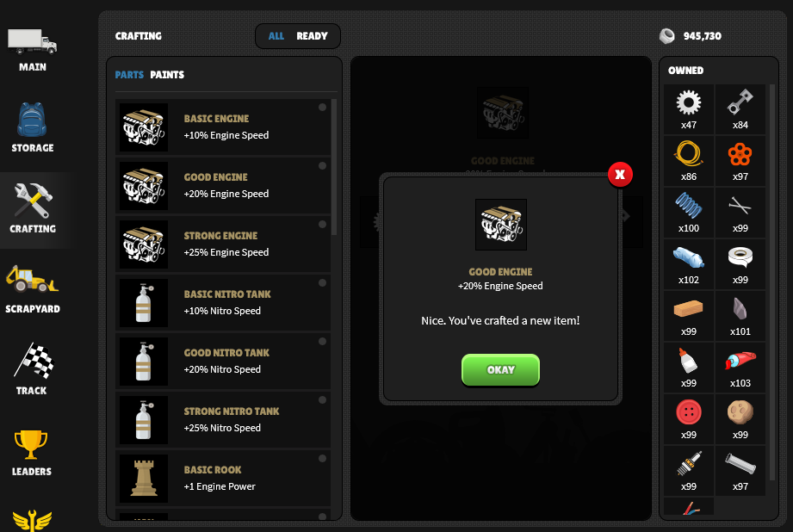Open the PAINTS tab
793x532 pixels.
[x=167, y=75]
